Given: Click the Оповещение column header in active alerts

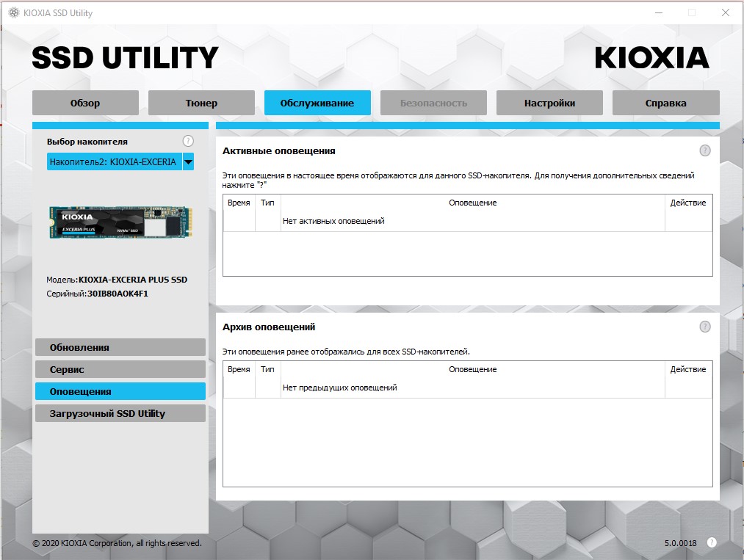Looking at the screenshot, I should (472, 203).
